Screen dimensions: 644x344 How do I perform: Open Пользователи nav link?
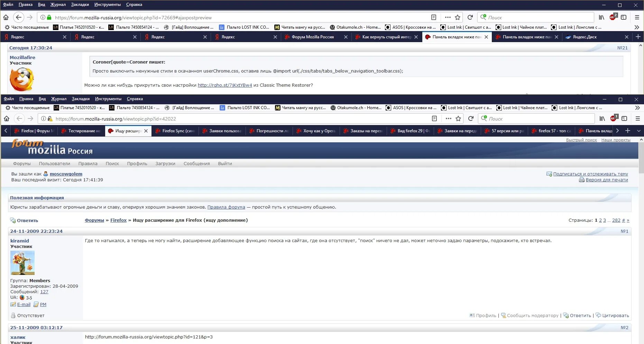pyautogui.click(x=54, y=163)
